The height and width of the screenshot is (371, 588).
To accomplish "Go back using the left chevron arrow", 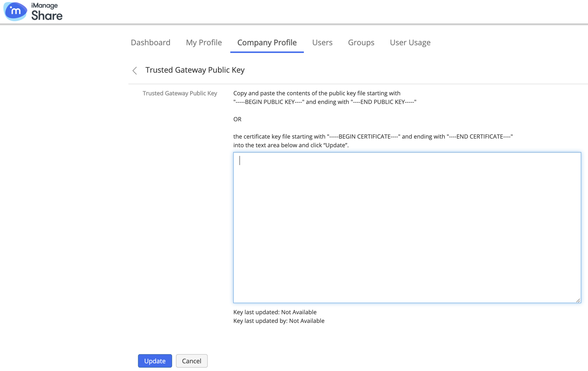I will [135, 71].
